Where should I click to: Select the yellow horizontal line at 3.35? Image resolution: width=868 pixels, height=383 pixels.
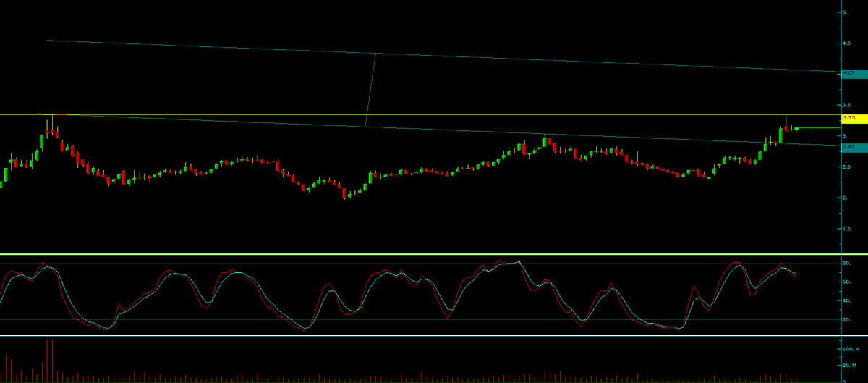(x=420, y=114)
